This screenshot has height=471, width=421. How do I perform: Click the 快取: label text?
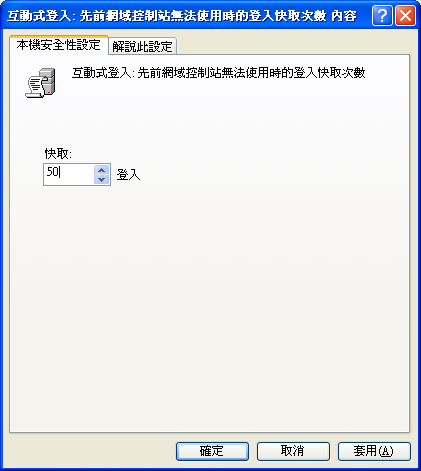pyautogui.click(x=58, y=154)
